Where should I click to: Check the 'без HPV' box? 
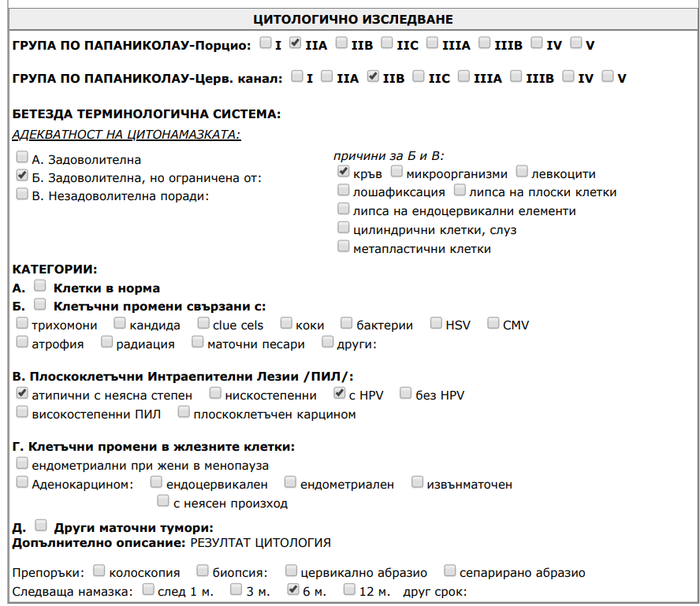click(406, 393)
